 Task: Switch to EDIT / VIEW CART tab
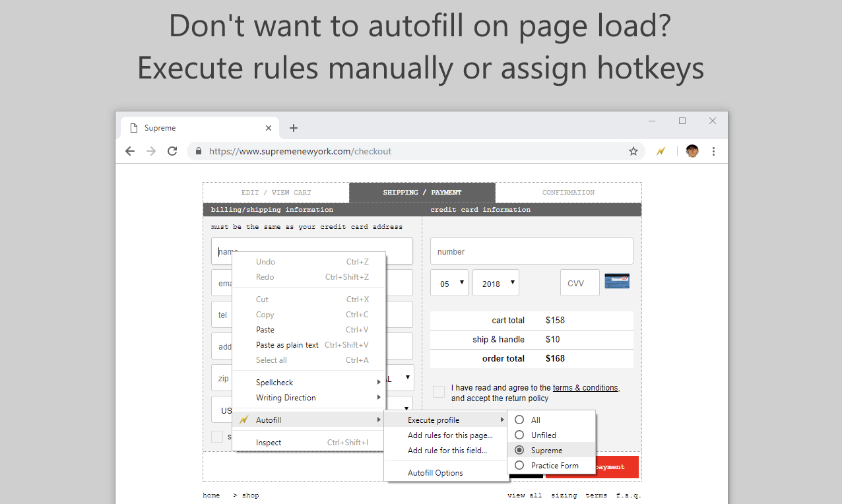tap(276, 192)
